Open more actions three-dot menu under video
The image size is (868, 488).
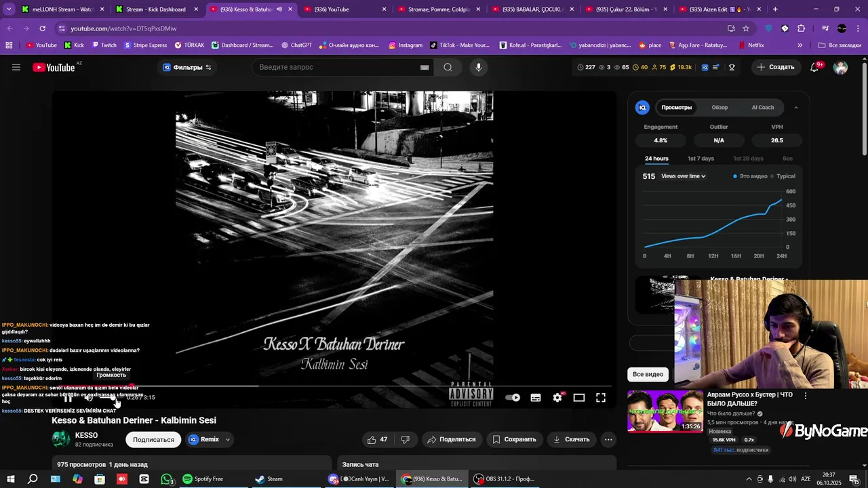[608, 439]
